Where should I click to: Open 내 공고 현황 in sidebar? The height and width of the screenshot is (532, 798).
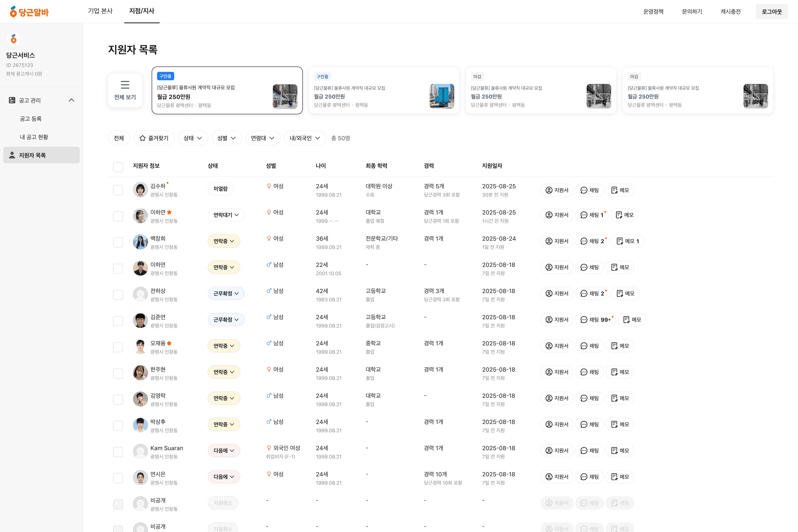[34, 137]
